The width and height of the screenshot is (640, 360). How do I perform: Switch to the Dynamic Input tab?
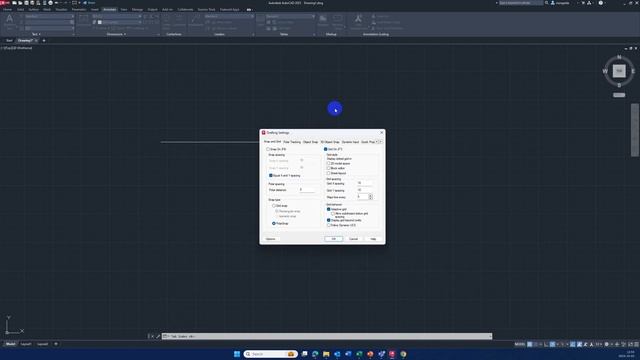[x=350, y=142]
